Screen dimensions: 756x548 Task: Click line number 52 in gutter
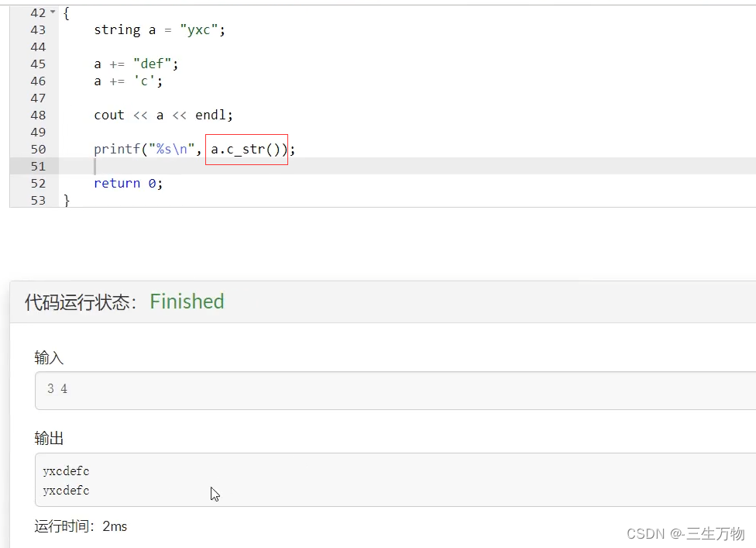click(38, 183)
